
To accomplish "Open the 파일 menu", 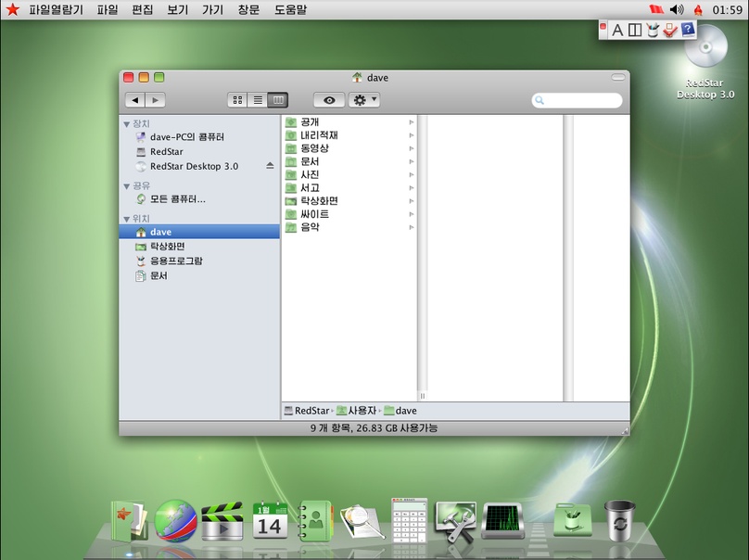I will [108, 9].
